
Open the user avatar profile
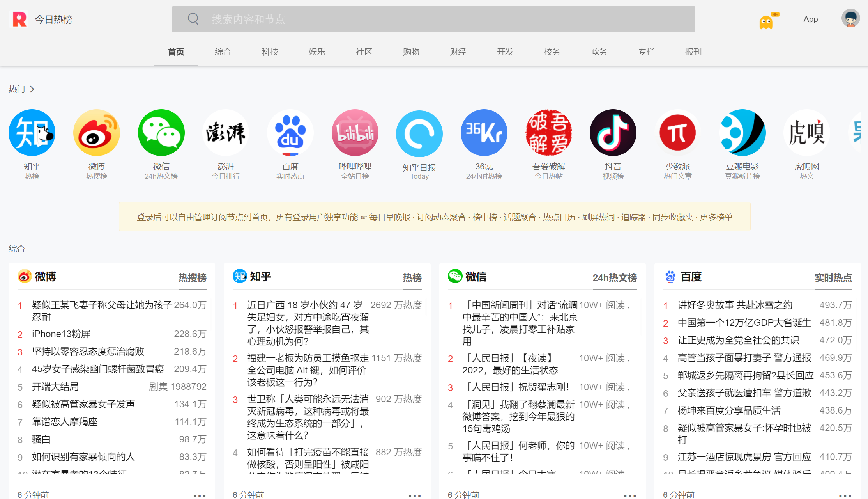click(850, 18)
